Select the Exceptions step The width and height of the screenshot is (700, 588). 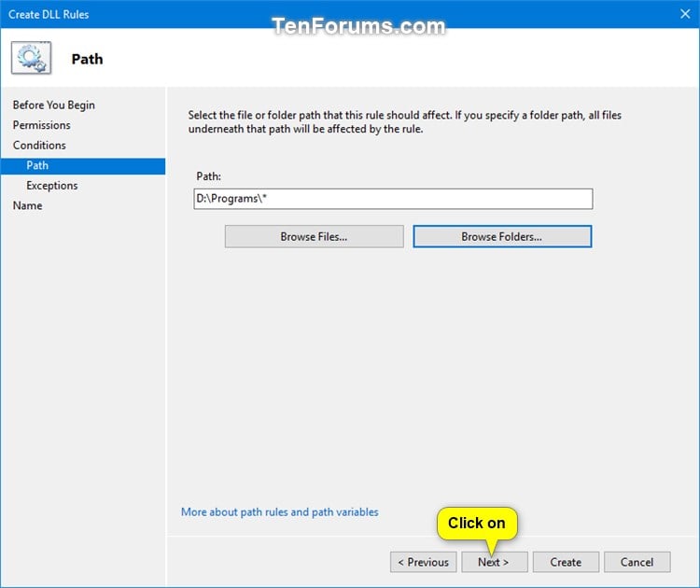pos(51,186)
